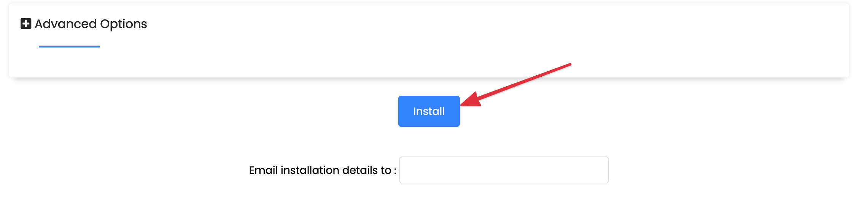Click the plus icon beside Advanced Options
The width and height of the screenshot is (868, 218).
[x=26, y=24]
